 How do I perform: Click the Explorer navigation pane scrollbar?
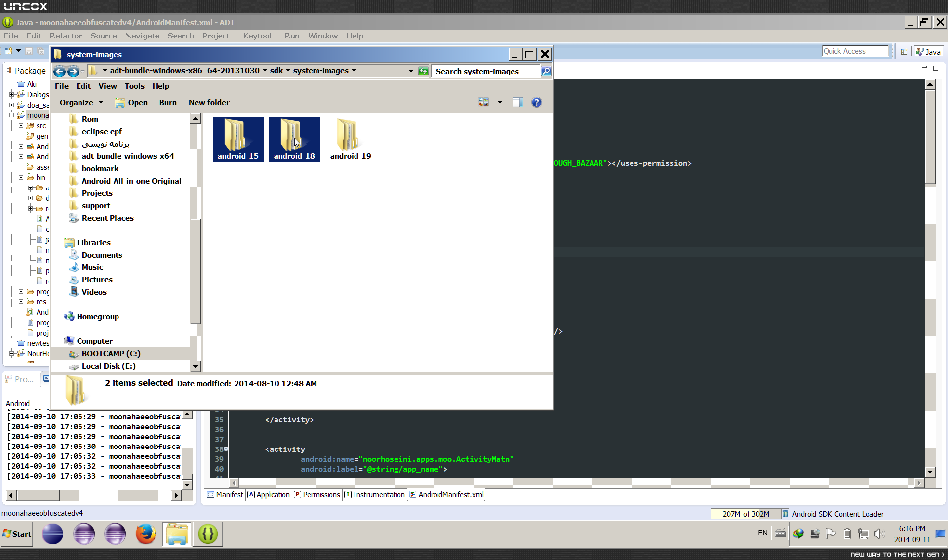[x=196, y=270]
